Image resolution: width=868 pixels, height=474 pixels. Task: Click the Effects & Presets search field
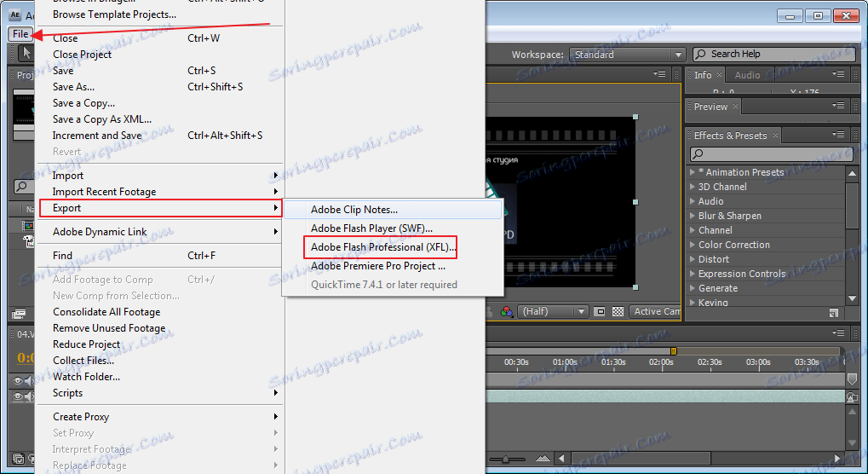coord(772,154)
